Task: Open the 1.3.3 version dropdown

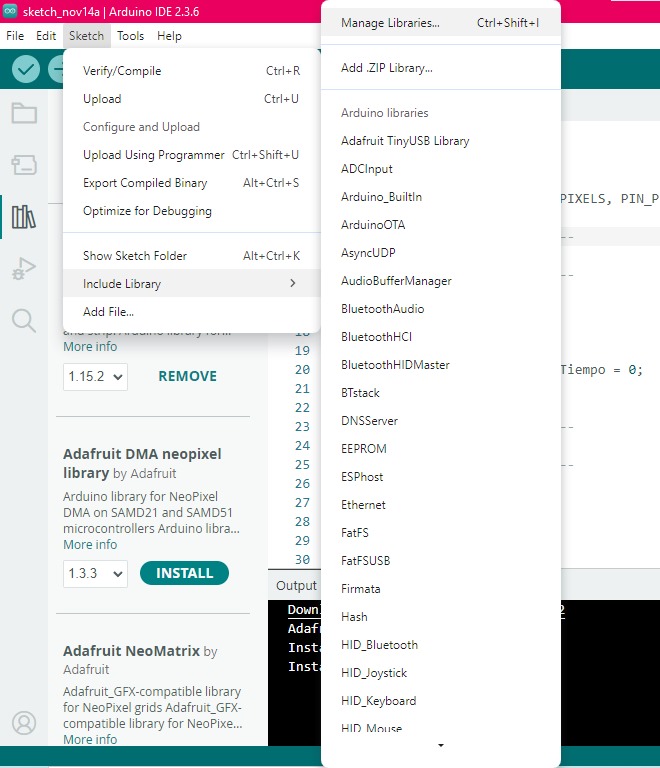Action: pyautogui.click(x=96, y=574)
